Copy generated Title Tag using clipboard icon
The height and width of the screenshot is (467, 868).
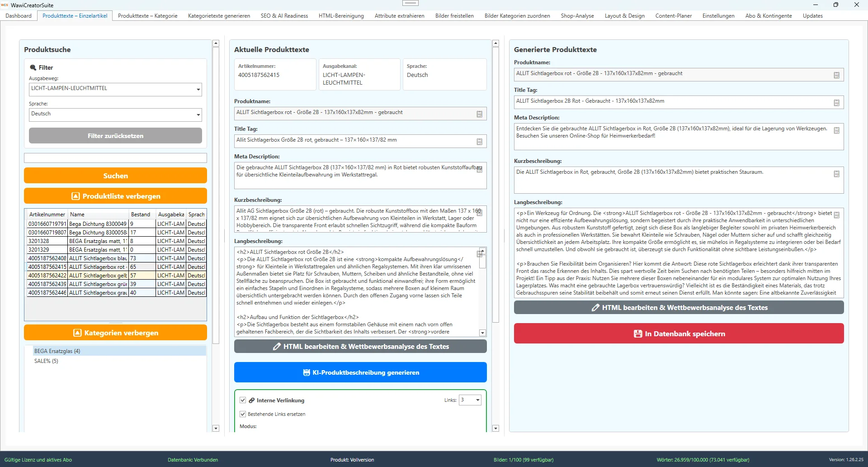tap(837, 103)
